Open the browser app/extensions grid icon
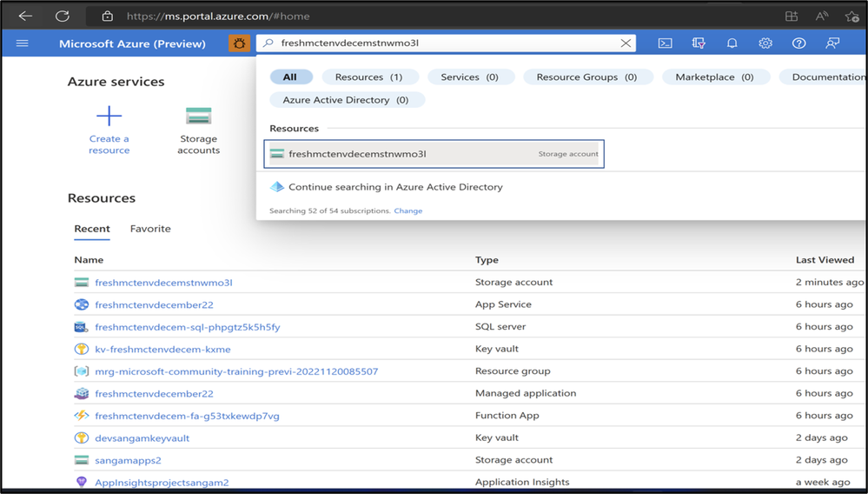Screen dimensions: 868x494 coord(792,16)
